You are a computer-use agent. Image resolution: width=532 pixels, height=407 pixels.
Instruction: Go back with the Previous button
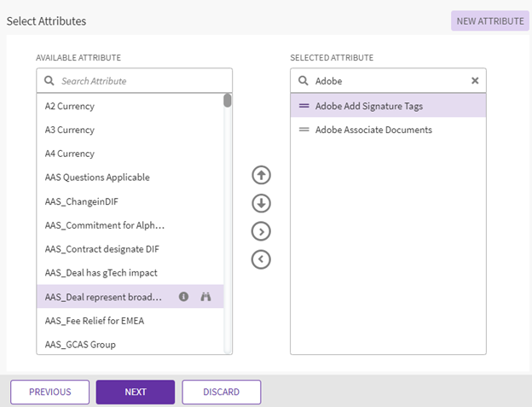click(x=49, y=392)
